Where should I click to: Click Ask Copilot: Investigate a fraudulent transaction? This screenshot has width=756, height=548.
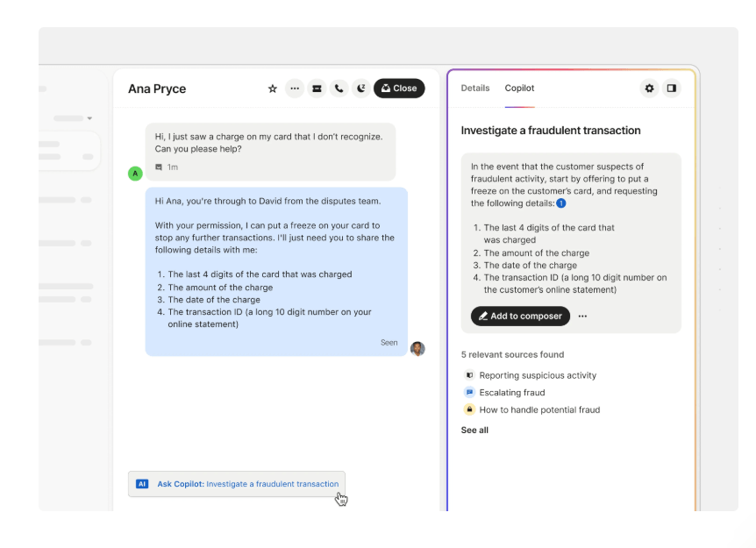(237, 484)
